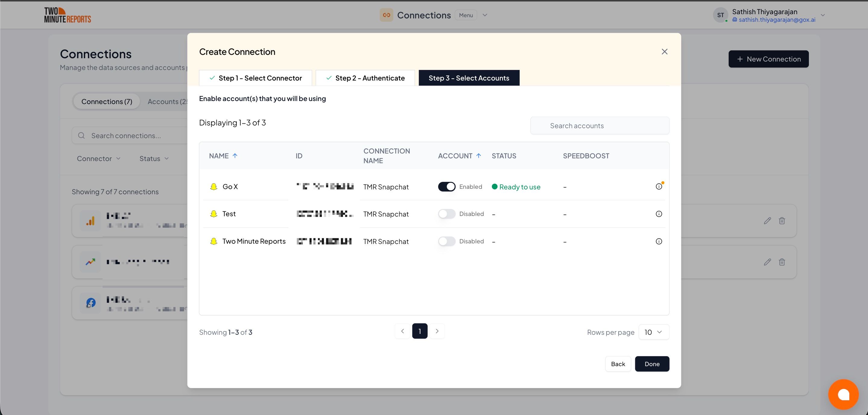This screenshot has height=415, width=868.
Task: Click the Back button
Action: coord(618,364)
